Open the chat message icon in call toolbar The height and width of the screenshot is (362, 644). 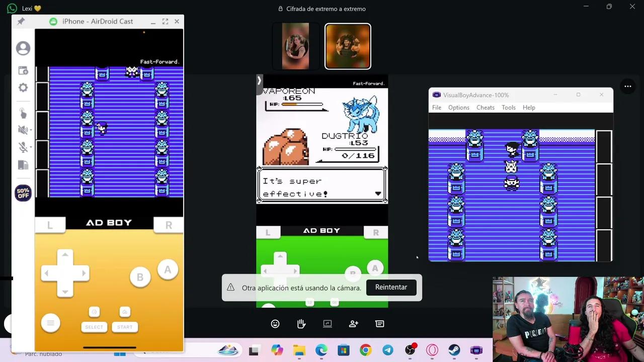point(380,324)
